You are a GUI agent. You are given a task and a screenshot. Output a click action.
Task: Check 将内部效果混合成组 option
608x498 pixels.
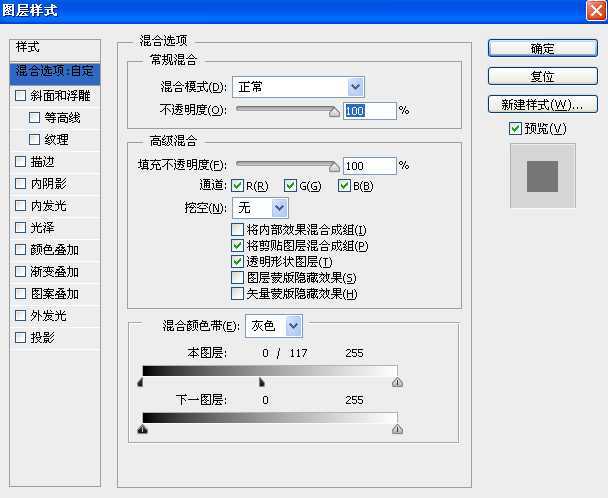click(237, 230)
